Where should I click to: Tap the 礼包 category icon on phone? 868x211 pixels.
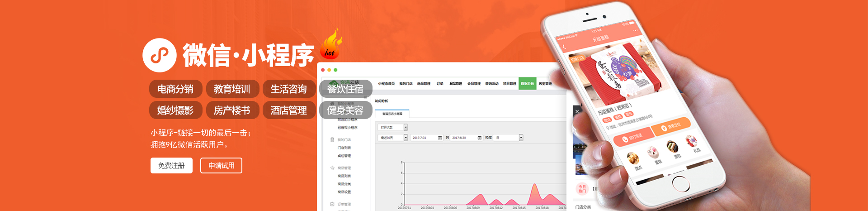coord(691,142)
